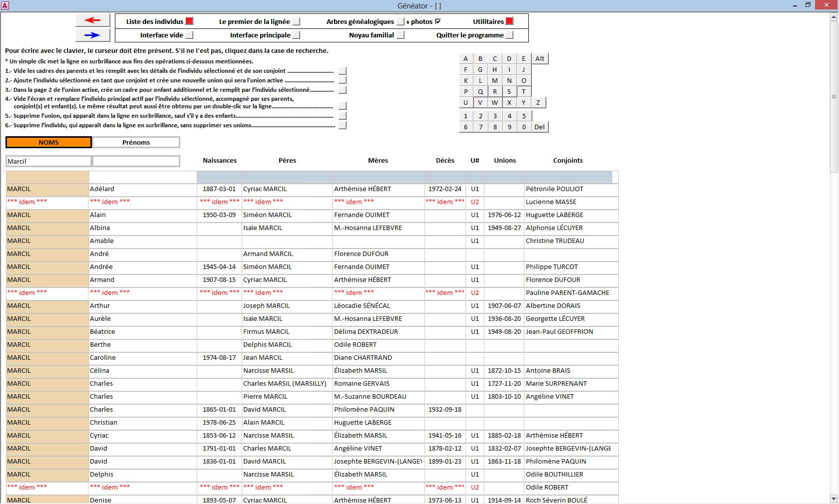This screenshot has height=504, width=839.
Task: Select the Prénoms tab
Action: coord(136,142)
